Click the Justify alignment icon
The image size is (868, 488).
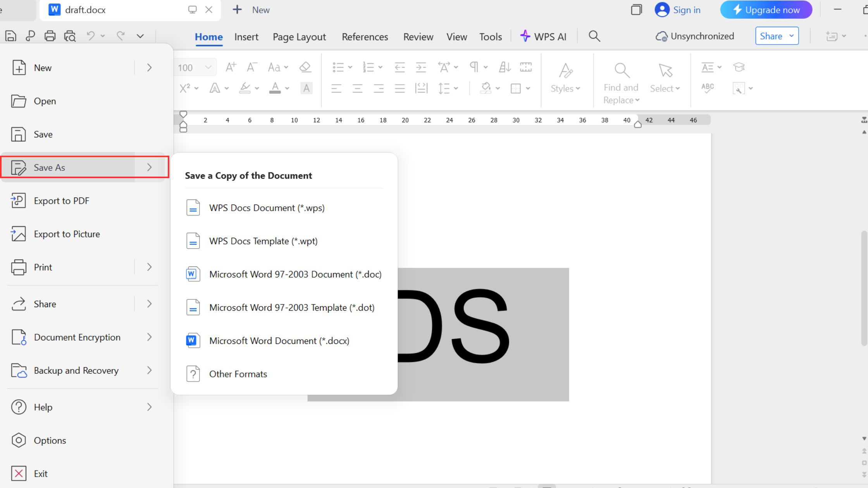coord(400,88)
